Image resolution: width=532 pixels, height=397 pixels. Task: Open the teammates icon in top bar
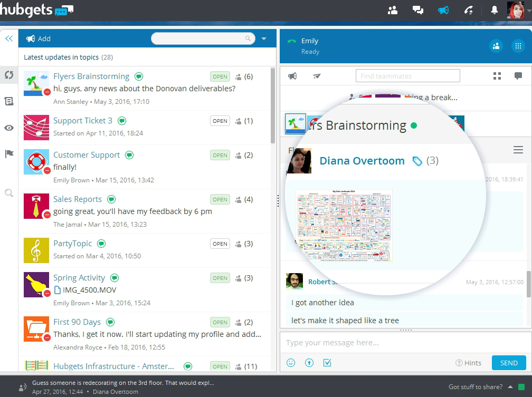click(393, 10)
